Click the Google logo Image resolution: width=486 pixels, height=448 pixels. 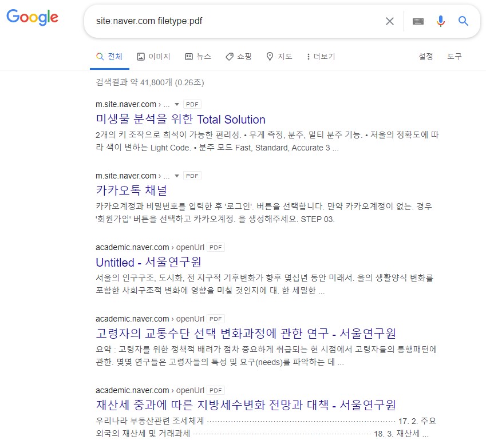(32, 17)
